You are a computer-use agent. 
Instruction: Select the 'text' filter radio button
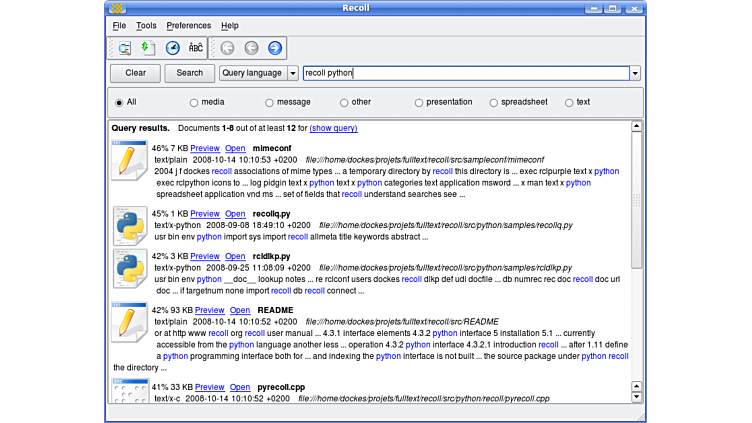point(569,102)
